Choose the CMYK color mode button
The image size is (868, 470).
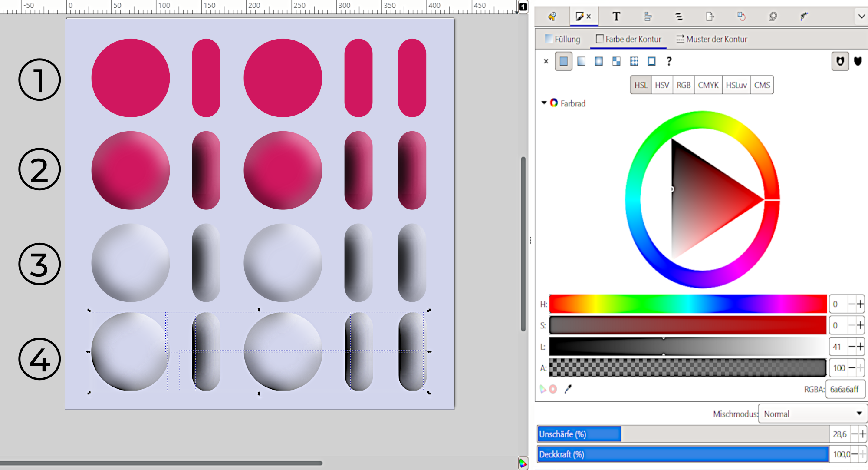708,85
